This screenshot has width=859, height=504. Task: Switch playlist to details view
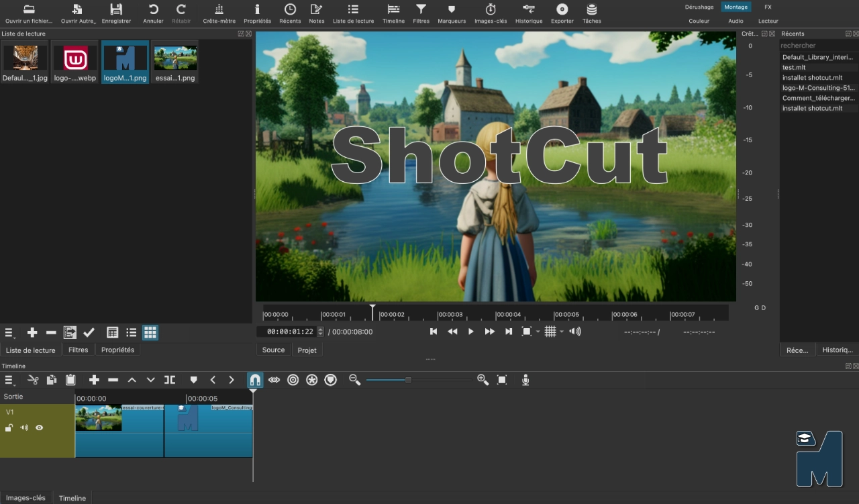113,332
